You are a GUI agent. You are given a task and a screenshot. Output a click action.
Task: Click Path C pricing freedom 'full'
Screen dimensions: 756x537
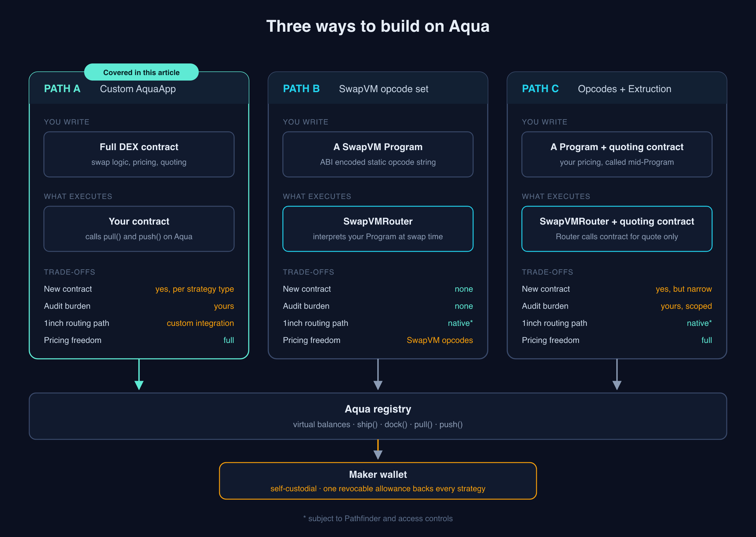tap(706, 340)
